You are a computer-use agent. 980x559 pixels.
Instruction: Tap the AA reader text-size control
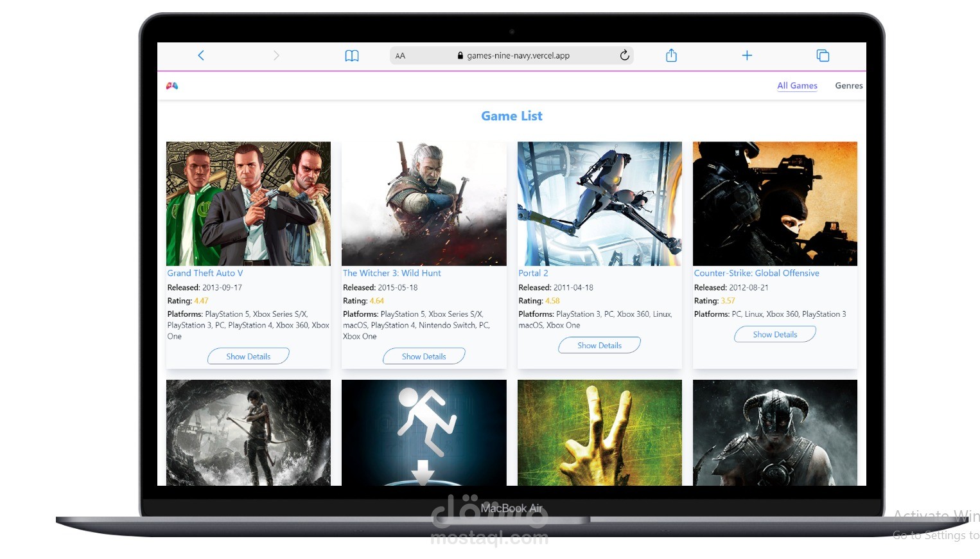400,56
